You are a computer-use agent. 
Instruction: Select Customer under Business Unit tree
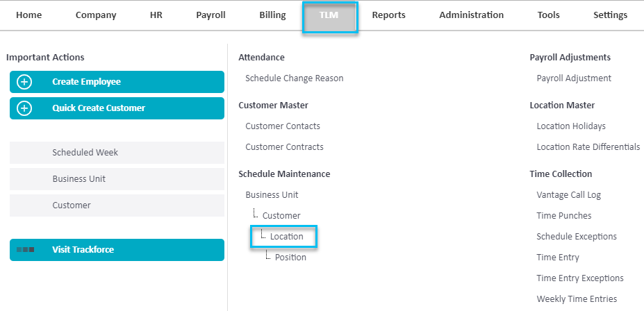click(281, 215)
